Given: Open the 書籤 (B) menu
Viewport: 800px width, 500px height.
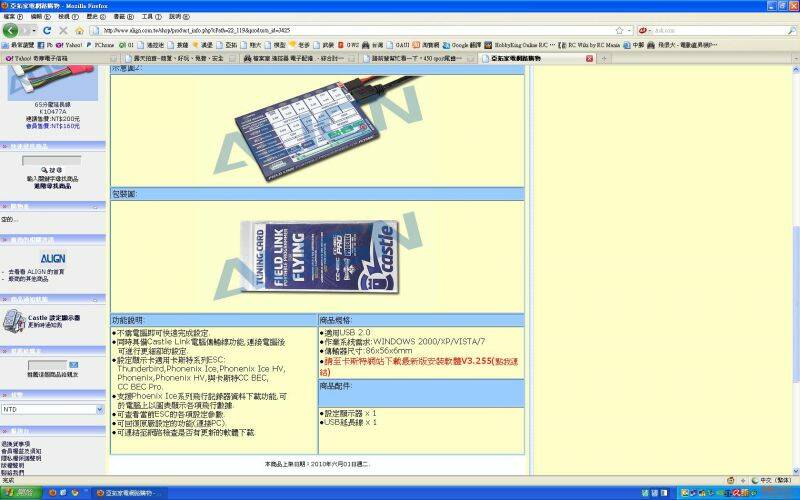Looking at the screenshot, I should pyautogui.click(x=123, y=17).
